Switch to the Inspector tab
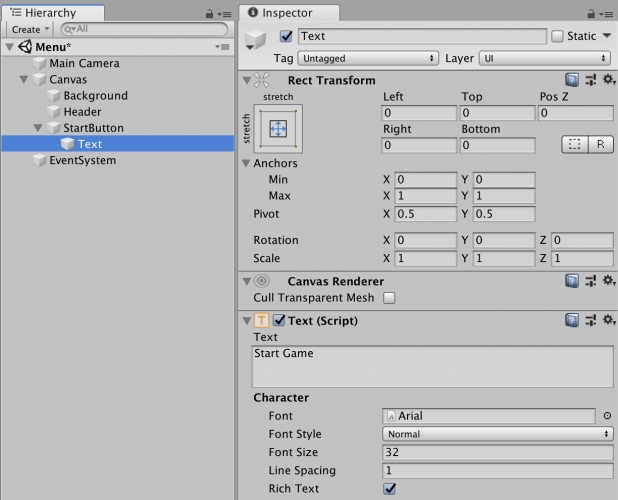This screenshot has width=618, height=500. click(x=286, y=13)
